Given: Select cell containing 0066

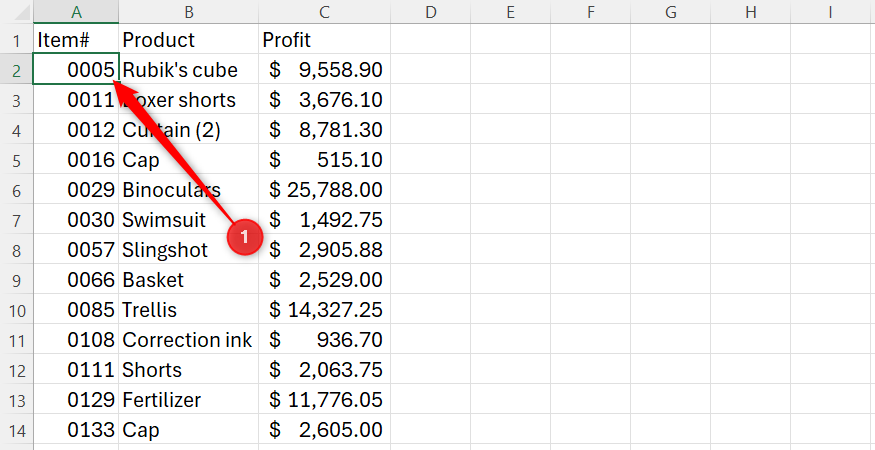Looking at the screenshot, I should click(x=76, y=280).
